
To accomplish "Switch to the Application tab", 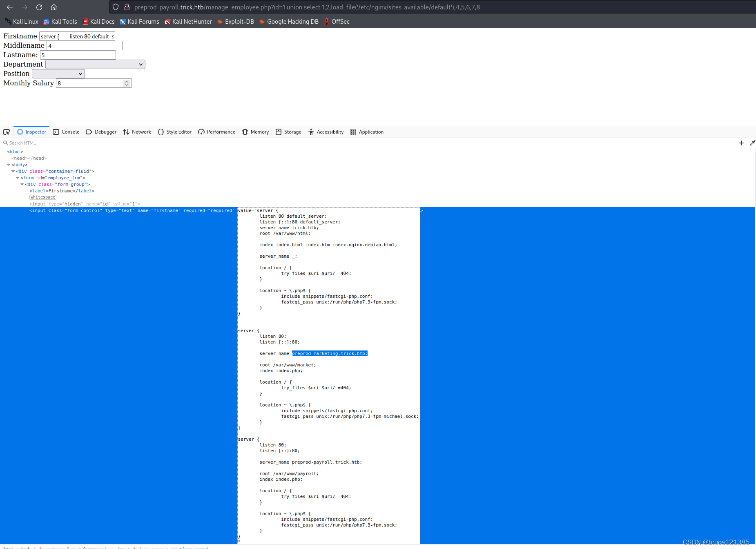I will 367,132.
